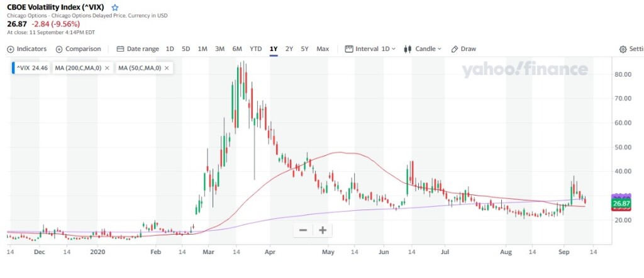
Task: Select the 5D time range
Action: pyautogui.click(x=186, y=49)
